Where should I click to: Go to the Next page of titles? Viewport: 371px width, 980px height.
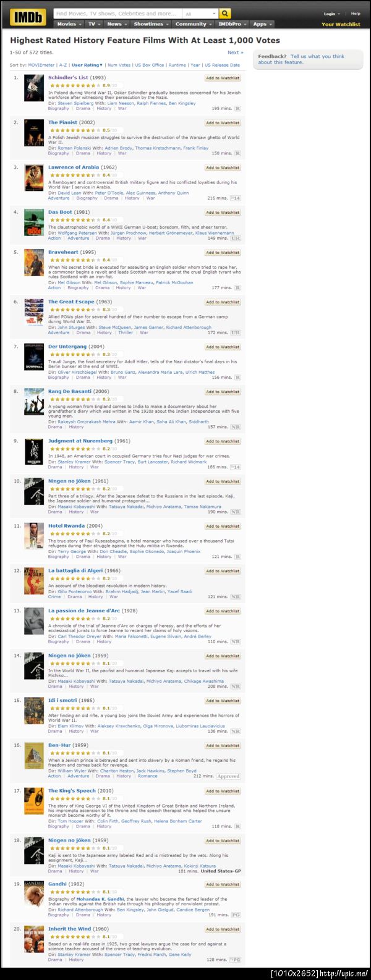pyautogui.click(x=235, y=53)
